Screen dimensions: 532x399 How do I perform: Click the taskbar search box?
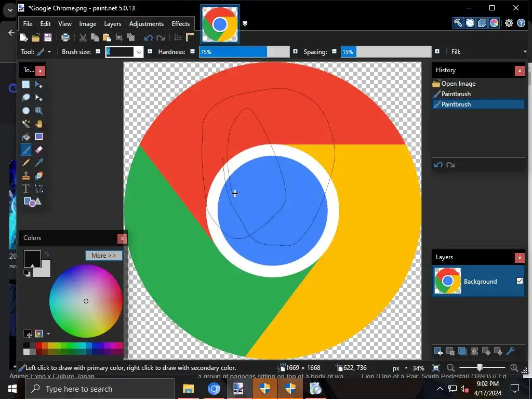pyautogui.click(x=100, y=389)
